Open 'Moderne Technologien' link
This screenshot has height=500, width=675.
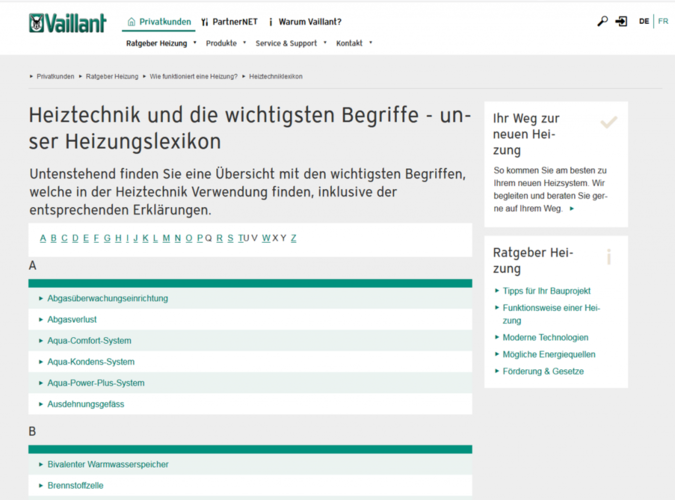pos(545,338)
